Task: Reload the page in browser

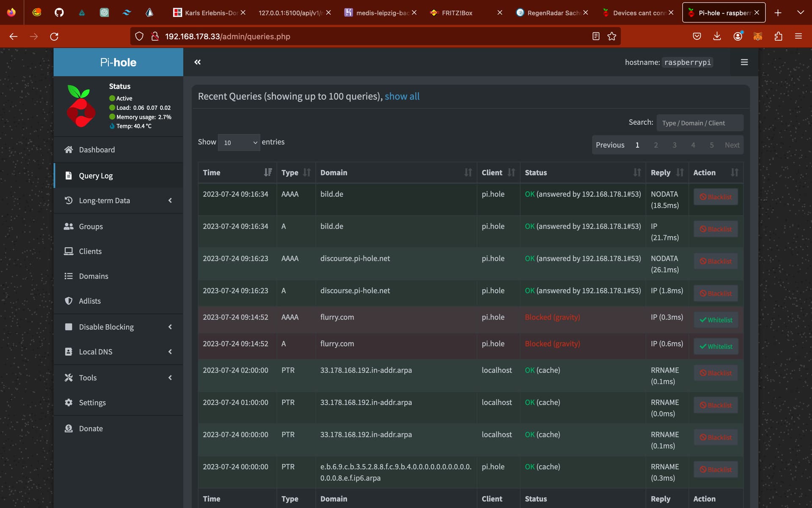Action: (54, 36)
